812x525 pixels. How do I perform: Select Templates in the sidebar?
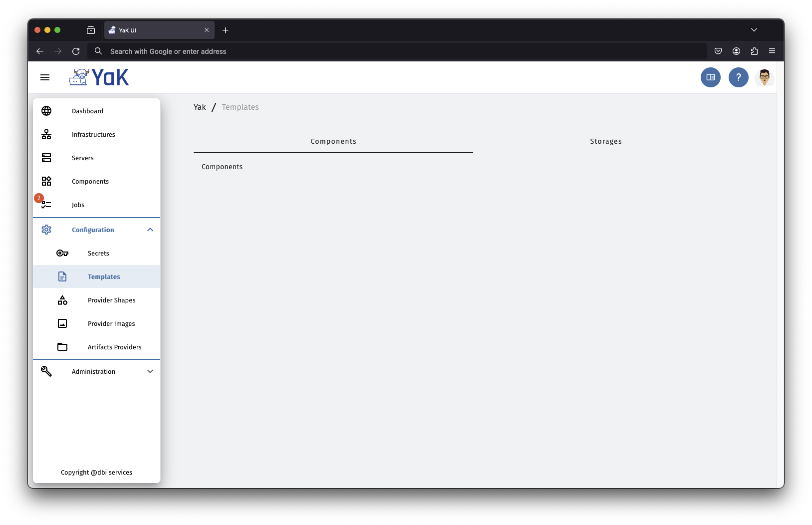point(104,276)
